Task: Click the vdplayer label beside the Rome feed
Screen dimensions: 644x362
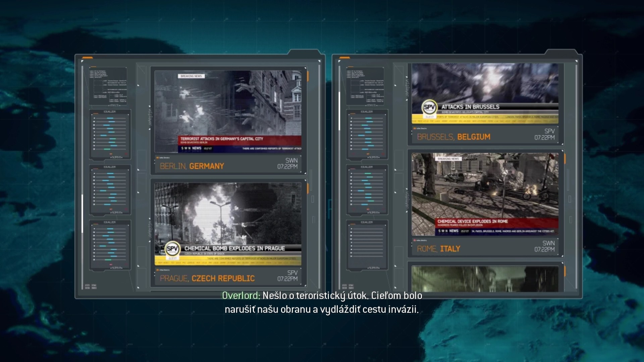Action: coord(407,199)
